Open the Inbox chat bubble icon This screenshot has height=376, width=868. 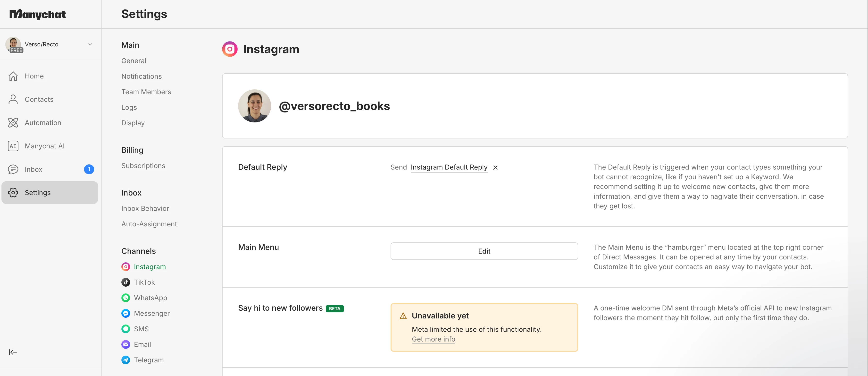pyautogui.click(x=13, y=169)
